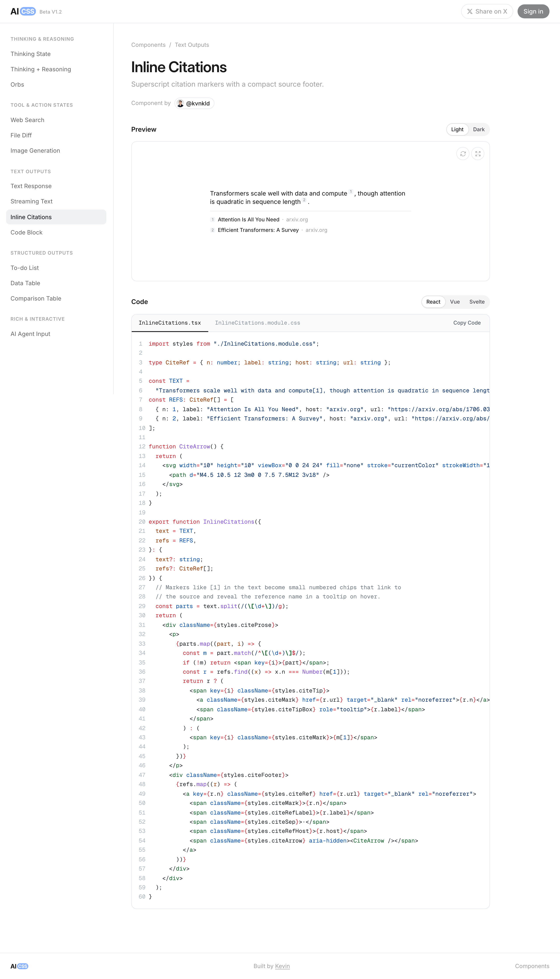Click the Copy Code button
This screenshot has width=560, height=979.
click(467, 323)
